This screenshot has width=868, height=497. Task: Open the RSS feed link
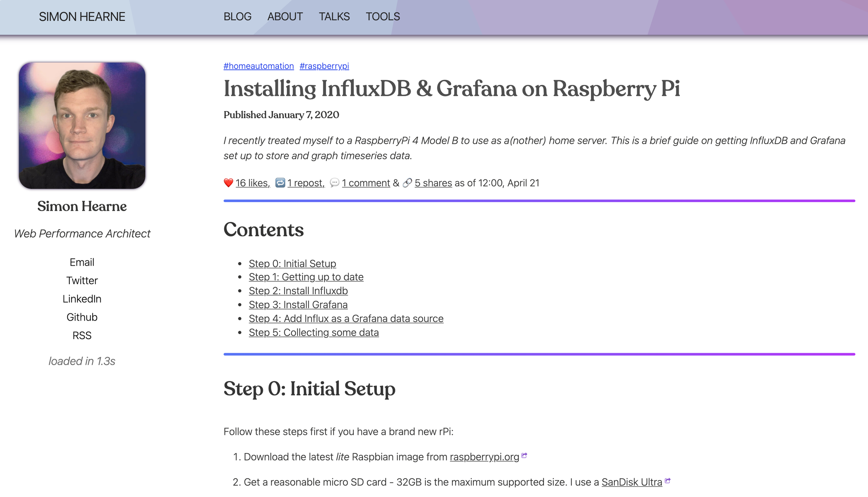[82, 335]
